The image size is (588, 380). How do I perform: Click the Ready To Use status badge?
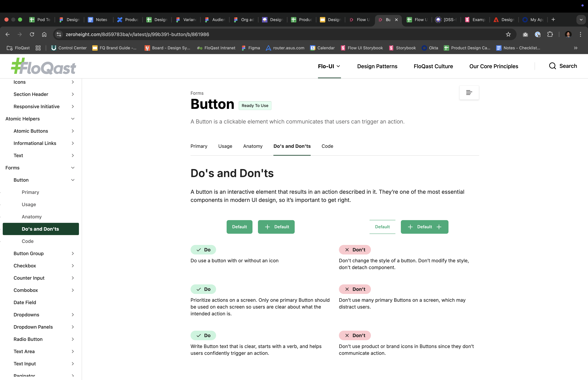click(255, 105)
